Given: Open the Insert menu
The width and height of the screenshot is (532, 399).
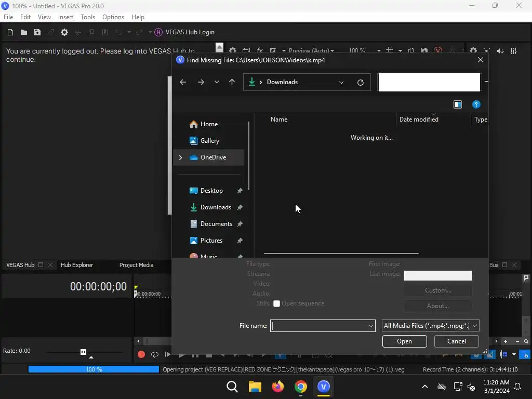Looking at the screenshot, I should click(65, 17).
